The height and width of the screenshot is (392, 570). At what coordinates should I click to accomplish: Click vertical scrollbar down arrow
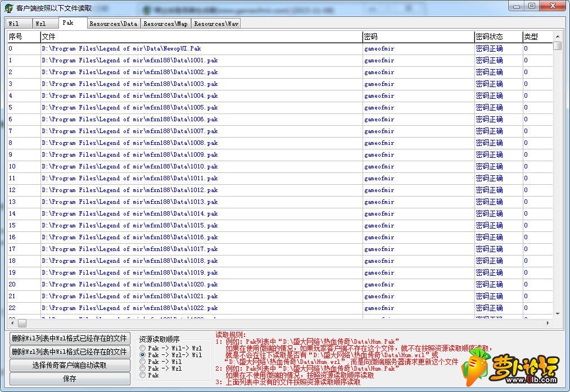[558, 313]
